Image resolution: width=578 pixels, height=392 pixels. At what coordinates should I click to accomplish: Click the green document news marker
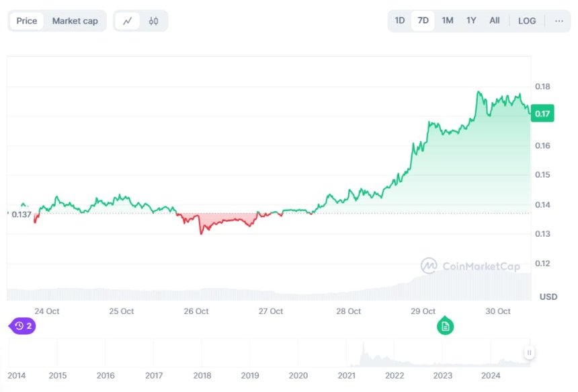445,327
